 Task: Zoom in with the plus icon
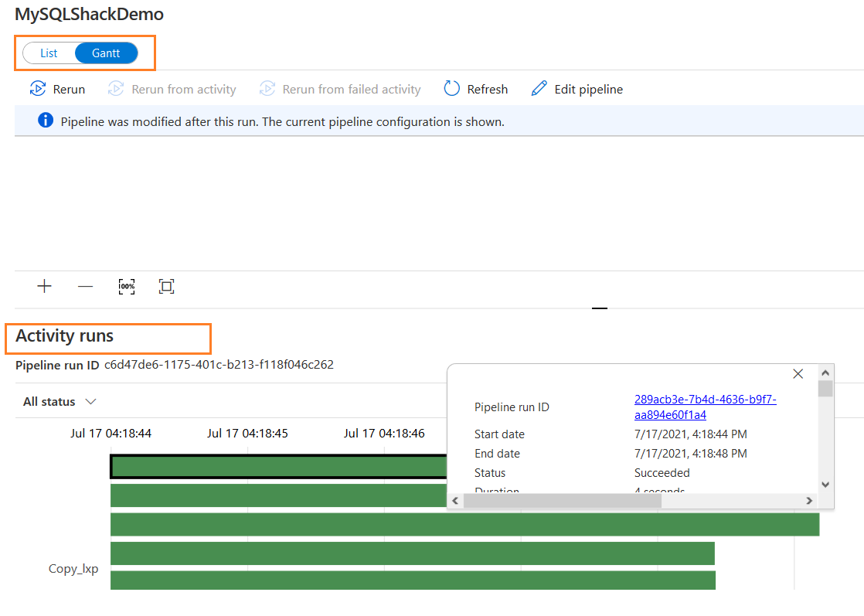45,287
